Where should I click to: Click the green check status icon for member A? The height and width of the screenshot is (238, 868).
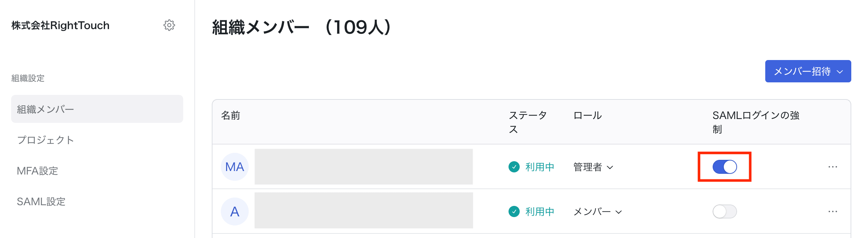pos(514,211)
